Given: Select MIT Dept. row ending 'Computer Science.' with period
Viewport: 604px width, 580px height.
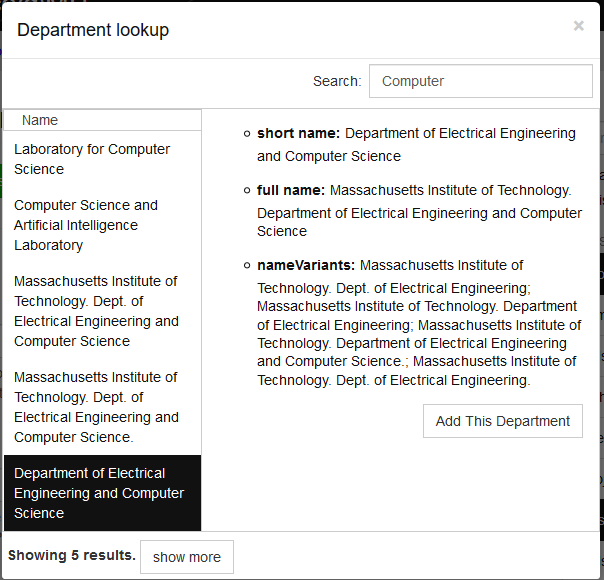Looking at the screenshot, I should click(x=102, y=407).
